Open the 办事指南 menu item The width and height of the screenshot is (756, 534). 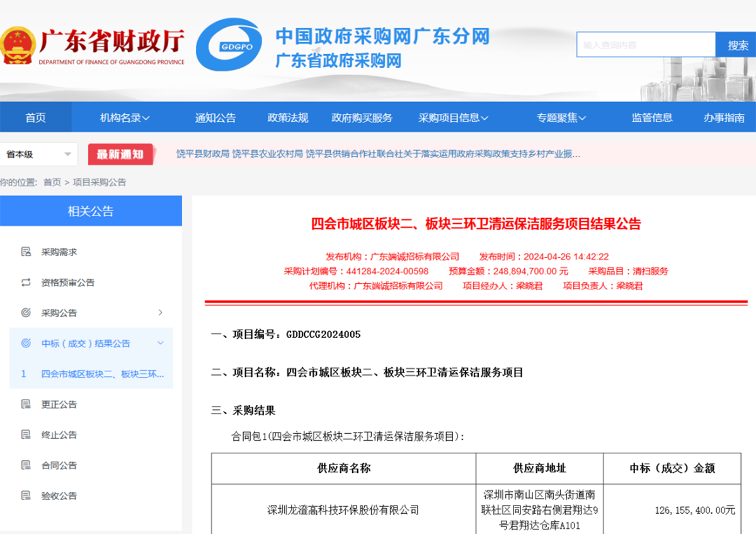coord(724,118)
